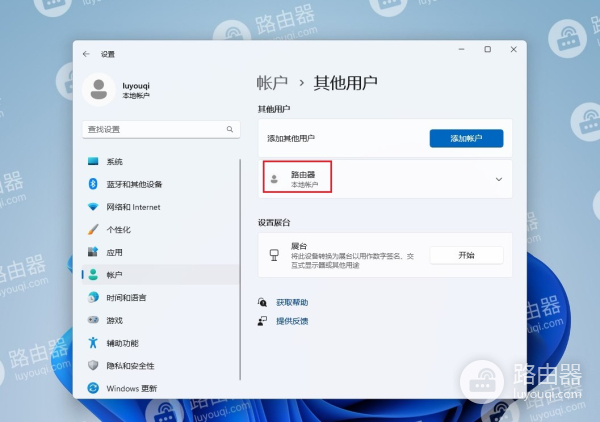The height and width of the screenshot is (422, 600).
Task: Click the 提供反馈 feedback icon
Action: 262,321
